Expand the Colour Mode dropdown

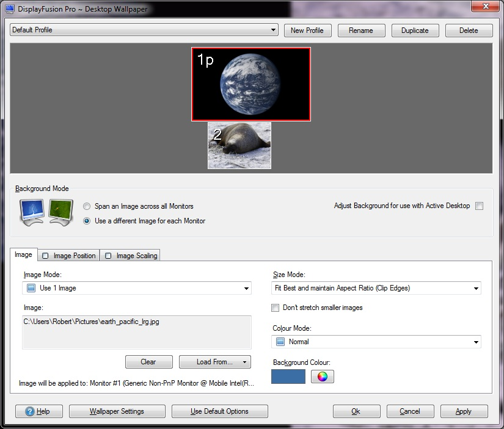[x=376, y=342]
